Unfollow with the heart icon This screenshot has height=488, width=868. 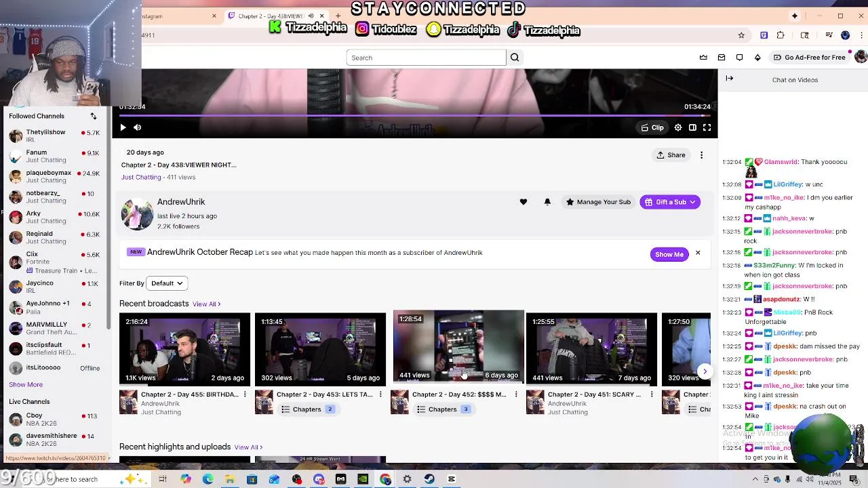coord(524,202)
